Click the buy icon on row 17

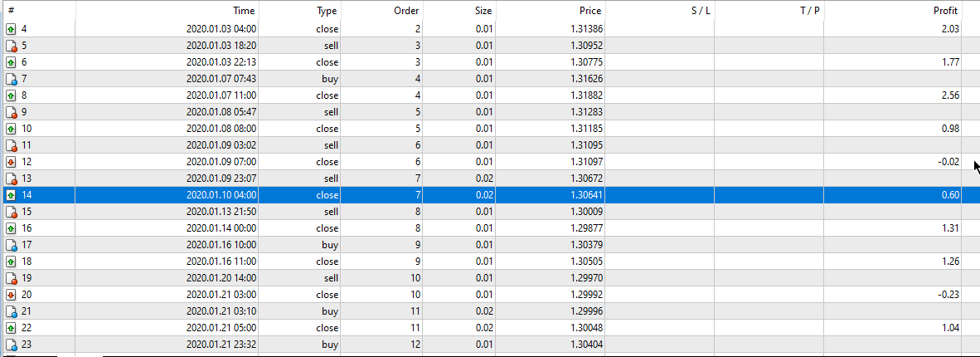[x=11, y=245]
